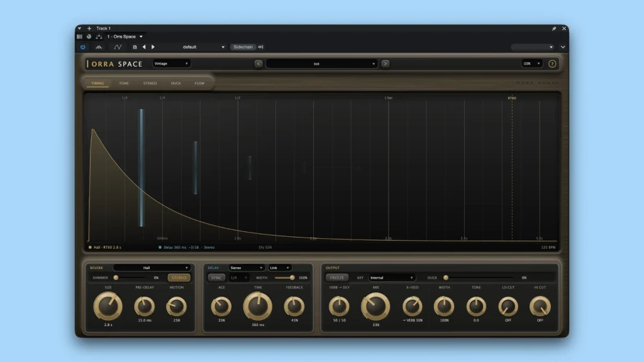Open the Vintage mode dropdown
644x362 pixels.
(171, 63)
